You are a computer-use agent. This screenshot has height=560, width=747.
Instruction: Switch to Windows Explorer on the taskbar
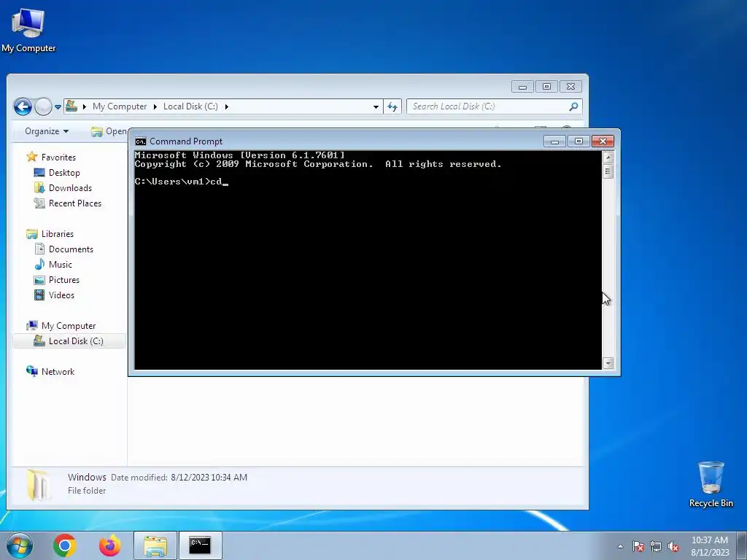pos(155,545)
